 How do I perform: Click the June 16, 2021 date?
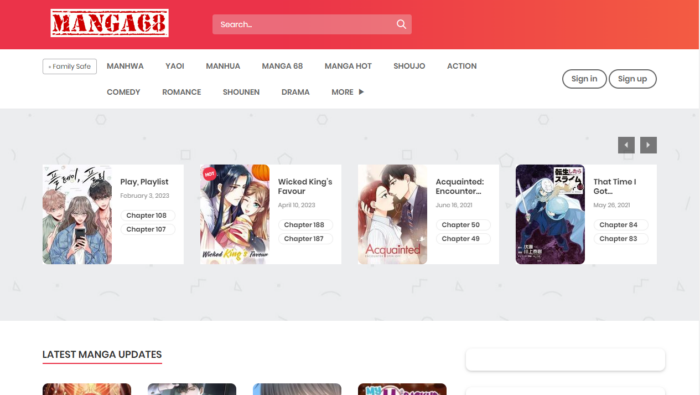click(454, 205)
